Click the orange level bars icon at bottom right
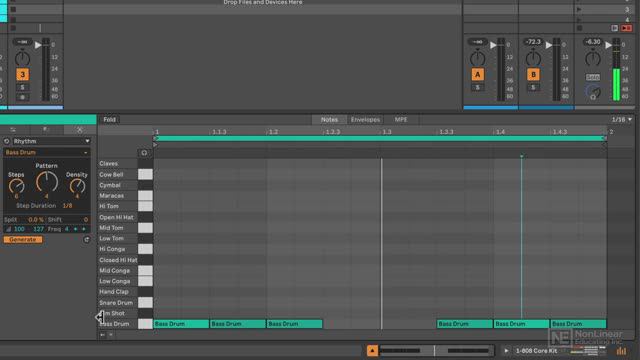Image resolution: width=640 pixels, height=360 pixels. tap(621, 351)
